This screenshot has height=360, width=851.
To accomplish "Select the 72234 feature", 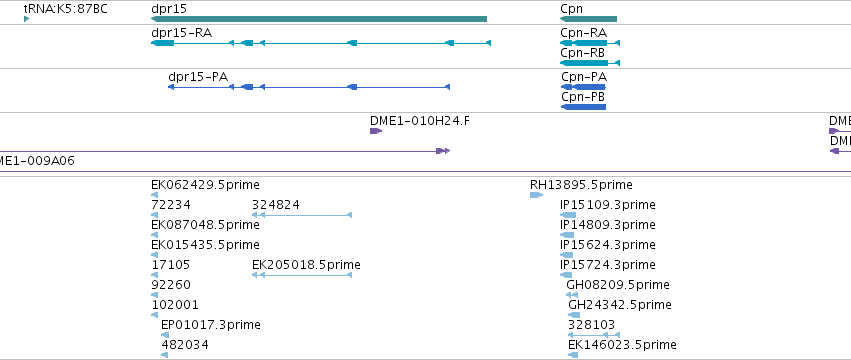I will click(x=155, y=215).
